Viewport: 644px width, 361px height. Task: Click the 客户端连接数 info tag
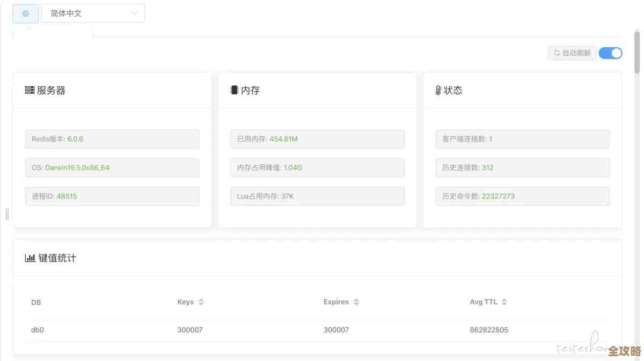(x=522, y=139)
